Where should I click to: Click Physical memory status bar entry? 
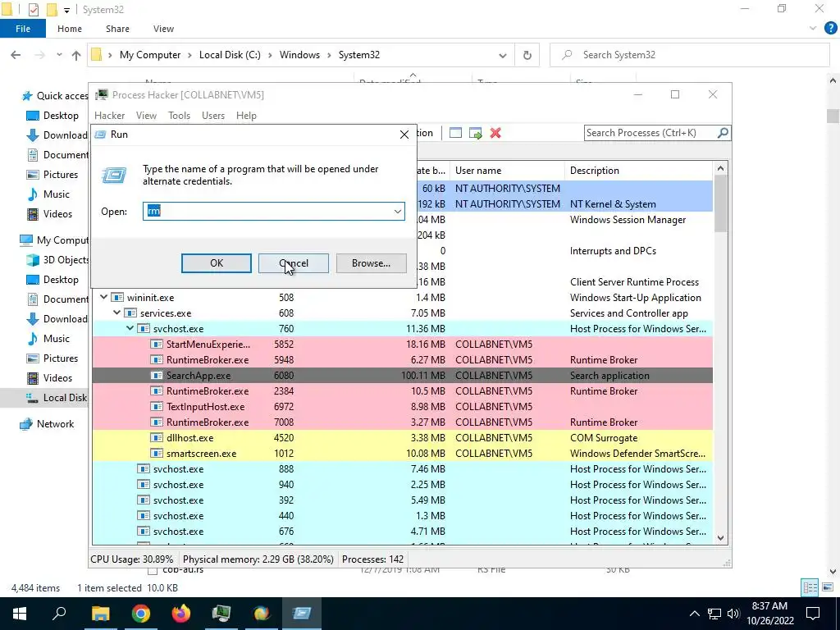point(258,559)
